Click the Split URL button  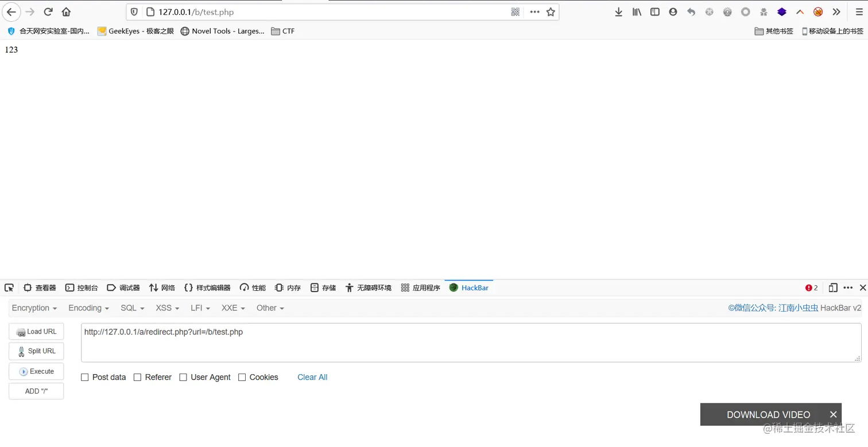coord(36,351)
